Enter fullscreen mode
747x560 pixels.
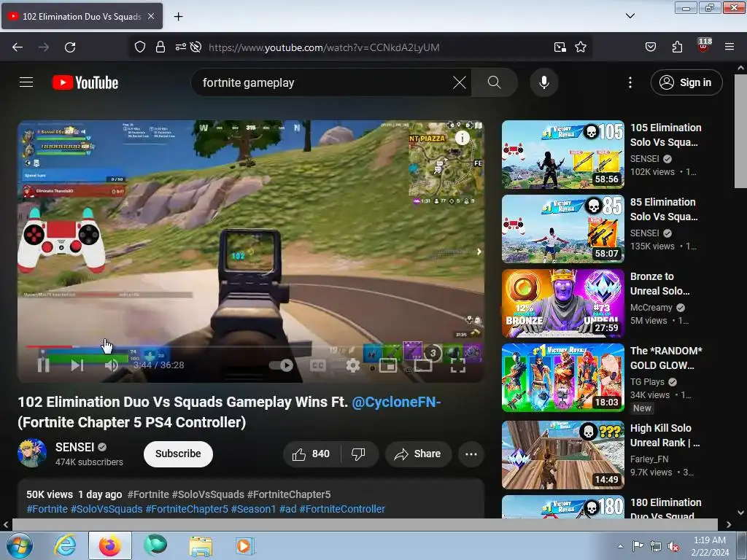[458, 365]
